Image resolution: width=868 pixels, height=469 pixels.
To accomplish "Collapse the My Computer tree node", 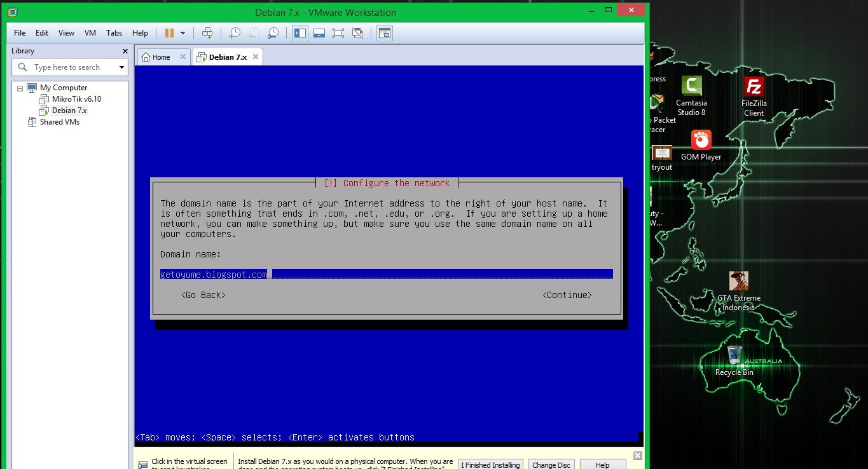I will [20, 88].
